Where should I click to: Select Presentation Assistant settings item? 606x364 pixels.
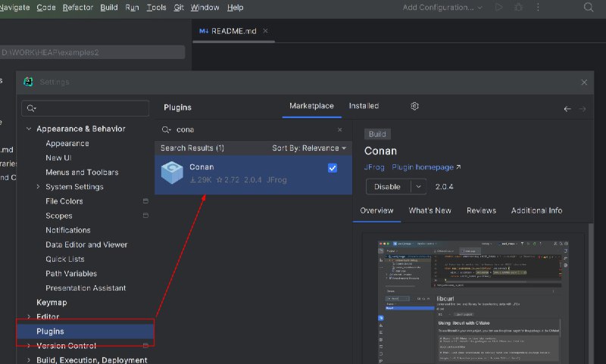pos(86,288)
